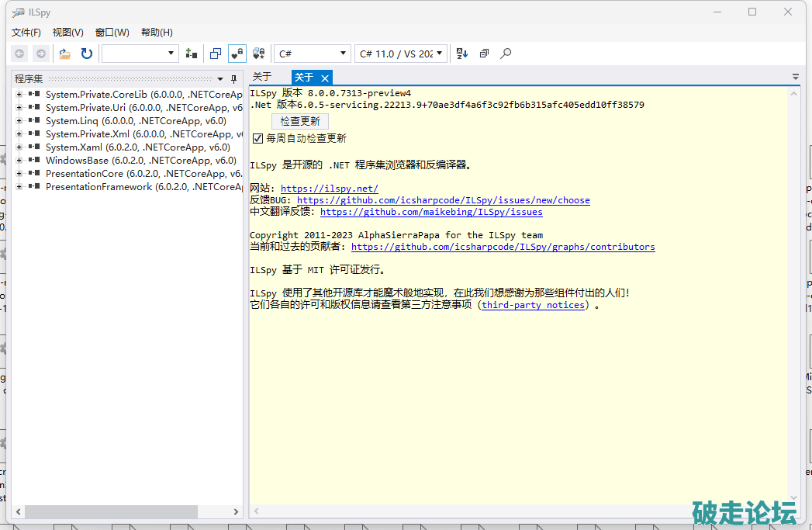Screen dimensions: 812x530
Task: Open the C# 11.0 / VS 2022 version dropdown
Action: click(401, 54)
